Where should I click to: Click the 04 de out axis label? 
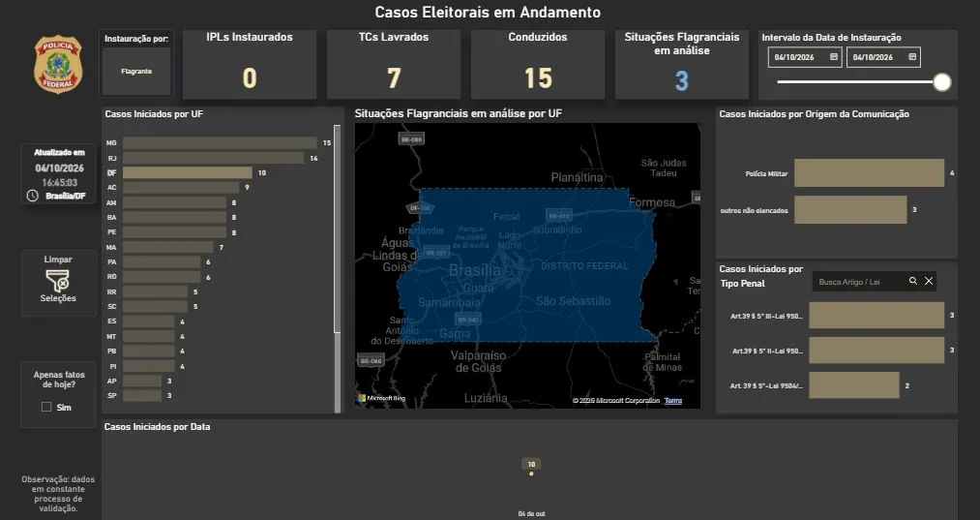[531, 514]
